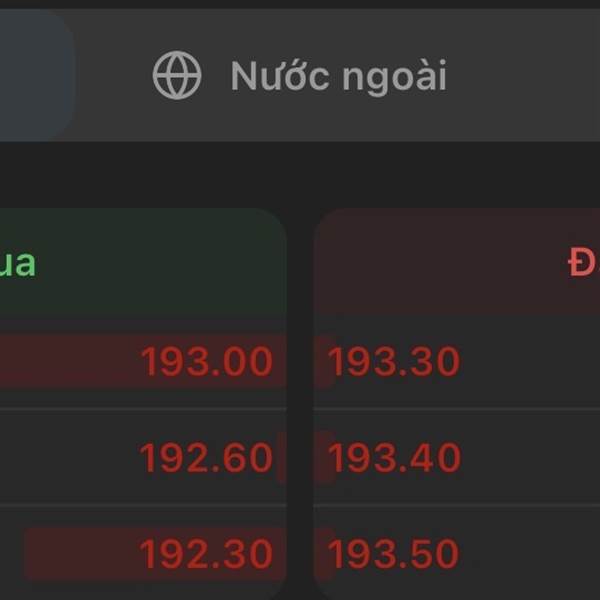
Task: Tap the depth bar left of 193.00
Action: coord(60,361)
